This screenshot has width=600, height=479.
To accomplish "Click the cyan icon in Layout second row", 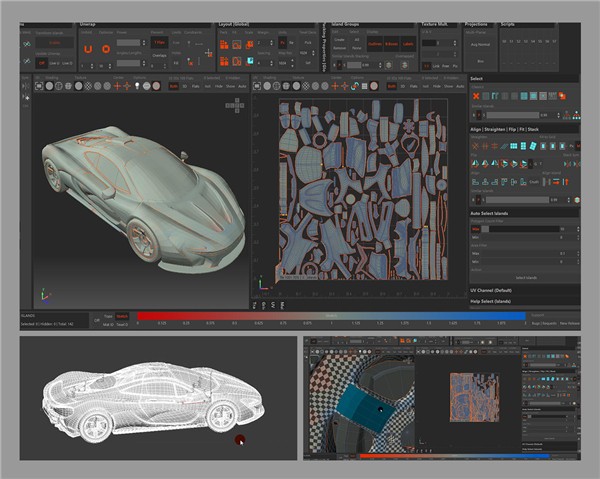I will [x=249, y=61].
